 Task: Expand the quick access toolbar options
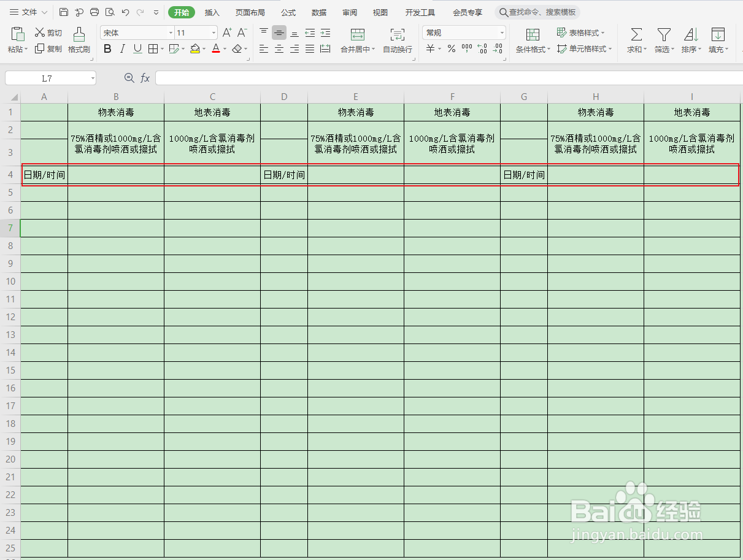156,12
